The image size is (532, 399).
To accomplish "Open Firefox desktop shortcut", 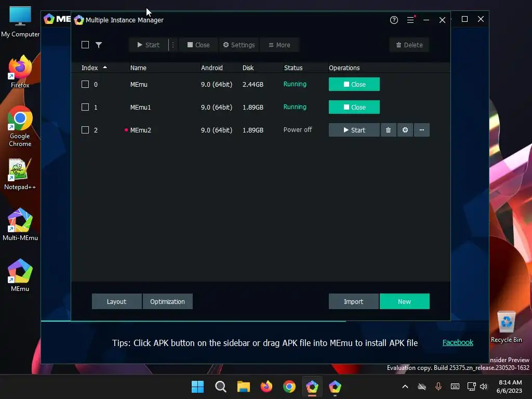I will tap(20, 72).
